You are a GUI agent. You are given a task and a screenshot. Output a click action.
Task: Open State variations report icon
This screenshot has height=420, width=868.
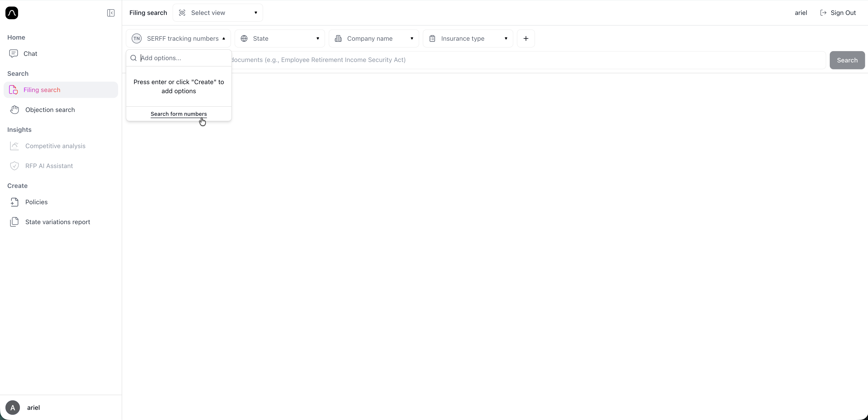pyautogui.click(x=14, y=222)
